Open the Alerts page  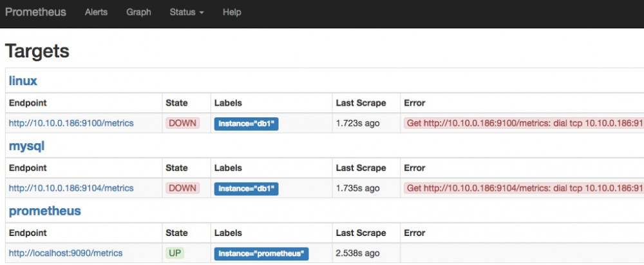coord(97,12)
